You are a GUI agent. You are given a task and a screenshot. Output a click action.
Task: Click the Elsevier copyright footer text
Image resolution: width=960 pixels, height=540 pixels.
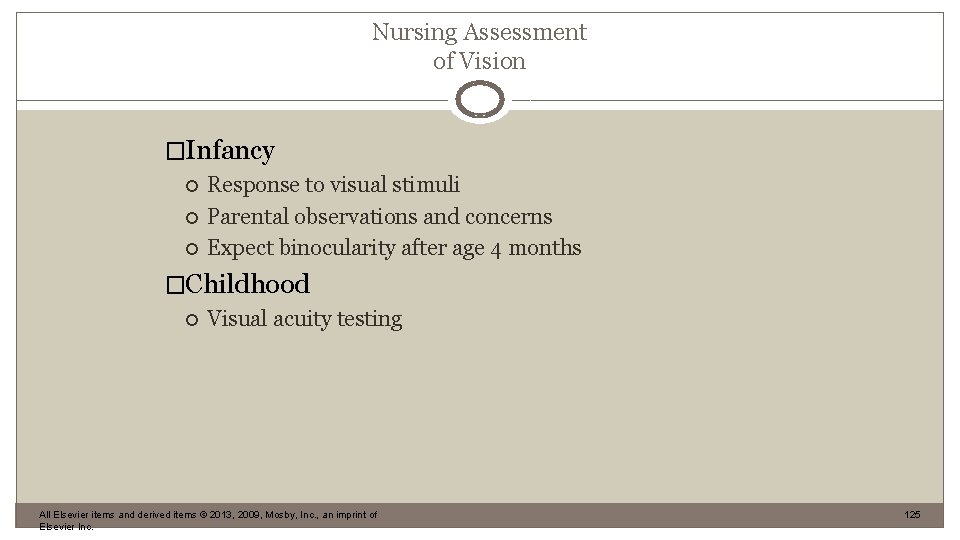[208, 515]
